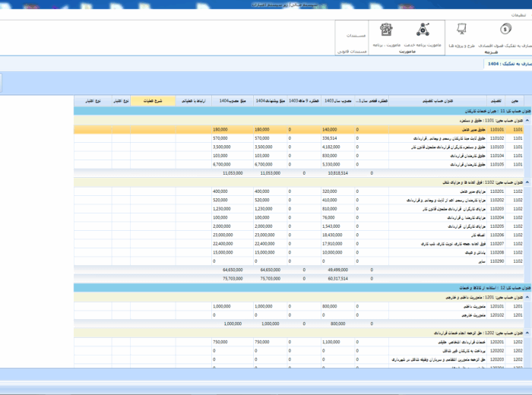Viewport: 532px width, 395px height.
Task: Collapse the معین 1201 ماموریت داخلی و خارجی group
Action: point(527,297)
